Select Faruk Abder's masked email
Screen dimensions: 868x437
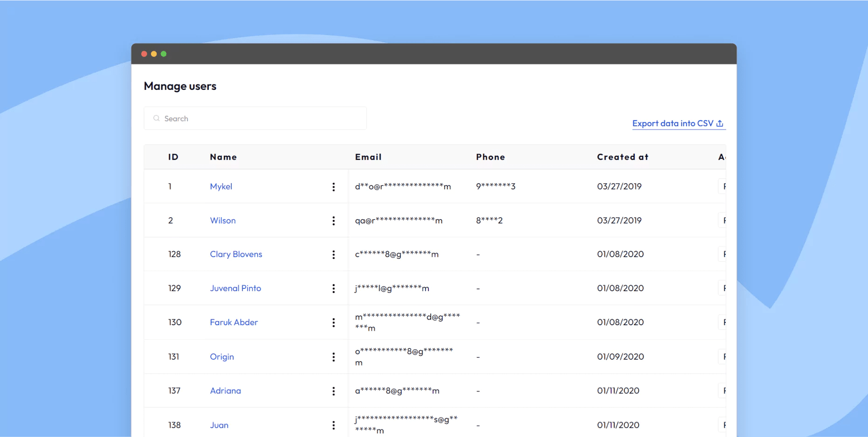point(407,322)
